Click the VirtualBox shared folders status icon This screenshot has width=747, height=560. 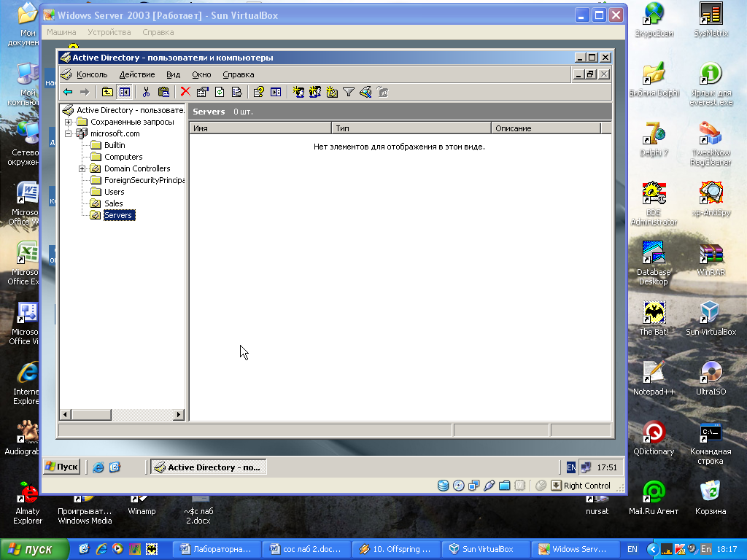[504, 485]
